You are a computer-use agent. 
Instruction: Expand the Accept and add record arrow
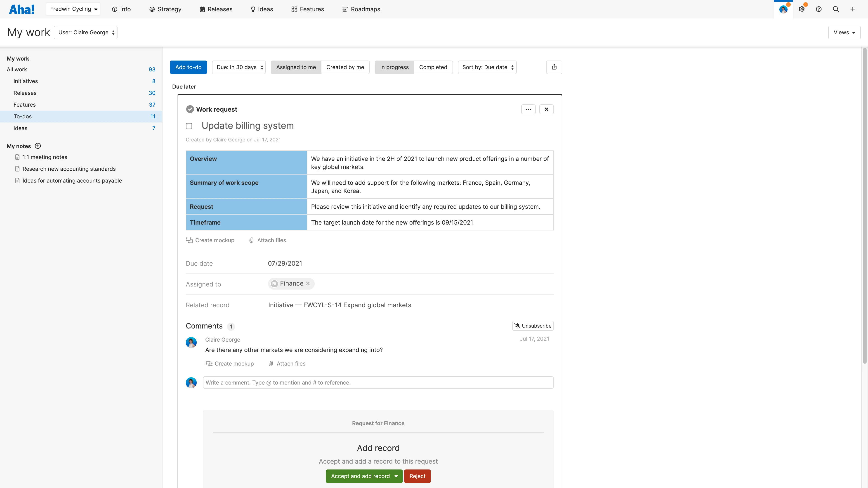click(396, 476)
